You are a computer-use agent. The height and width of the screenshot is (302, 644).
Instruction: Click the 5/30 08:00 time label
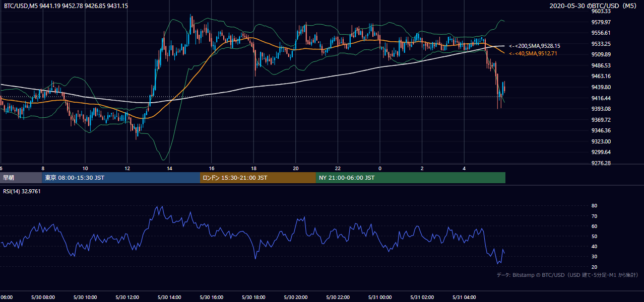coord(42,297)
